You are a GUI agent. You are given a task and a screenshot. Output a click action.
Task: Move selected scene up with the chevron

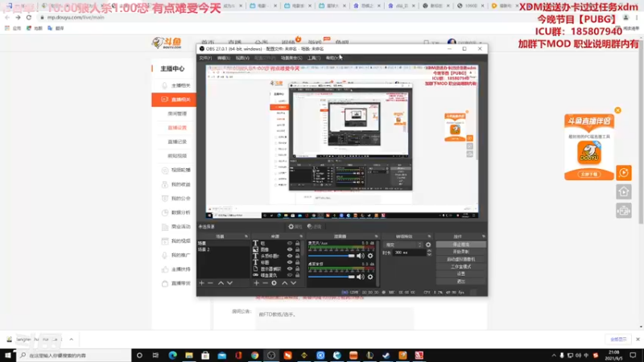click(221, 283)
